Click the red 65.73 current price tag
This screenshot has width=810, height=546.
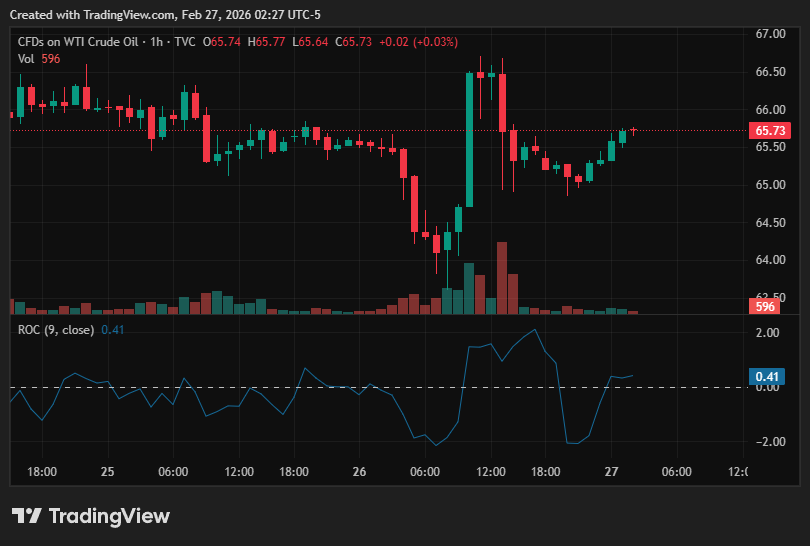click(770, 131)
